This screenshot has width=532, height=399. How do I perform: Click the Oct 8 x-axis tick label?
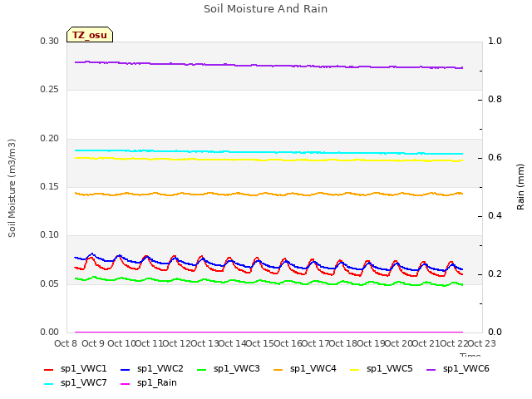[x=66, y=343]
